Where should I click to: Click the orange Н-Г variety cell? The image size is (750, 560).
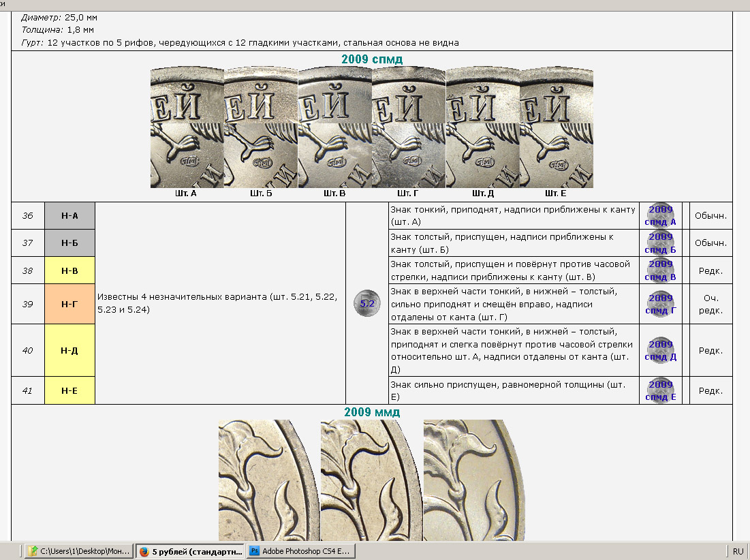point(69,304)
